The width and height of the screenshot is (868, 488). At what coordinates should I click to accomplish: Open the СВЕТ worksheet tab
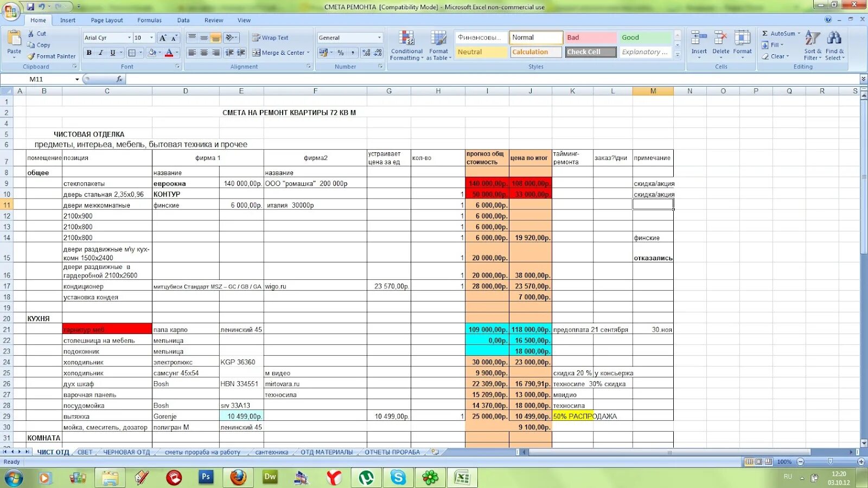(85, 452)
